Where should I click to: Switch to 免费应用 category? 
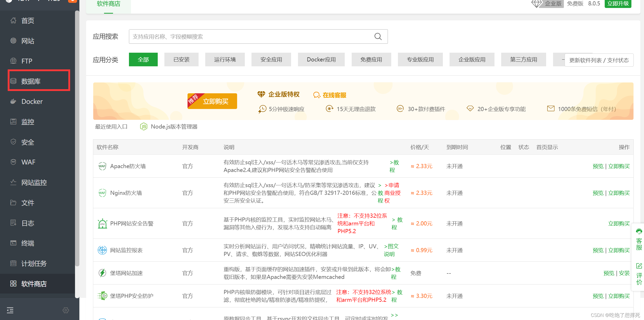tap(371, 60)
